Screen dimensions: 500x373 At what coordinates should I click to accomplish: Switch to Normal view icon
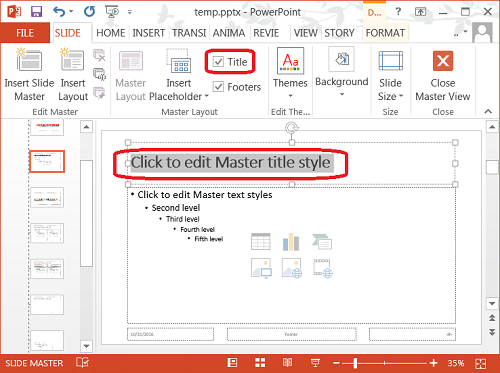click(232, 363)
